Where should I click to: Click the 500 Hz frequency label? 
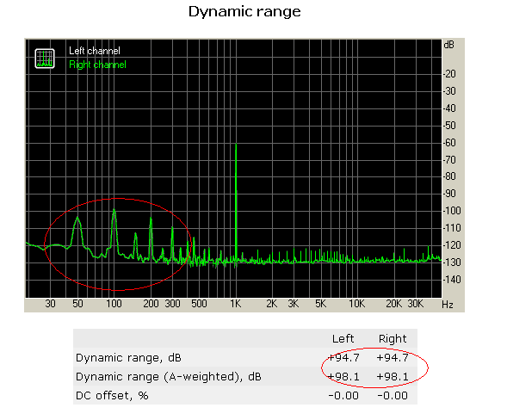tap(199, 304)
